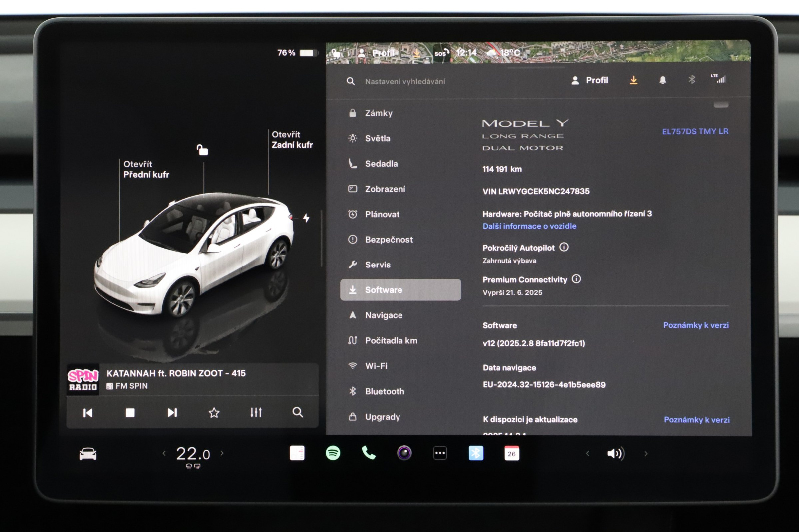The height and width of the screenshot is (532, 799).
Task: Open the SPIN Radio station artwork
Action: [x=83, y=380]
